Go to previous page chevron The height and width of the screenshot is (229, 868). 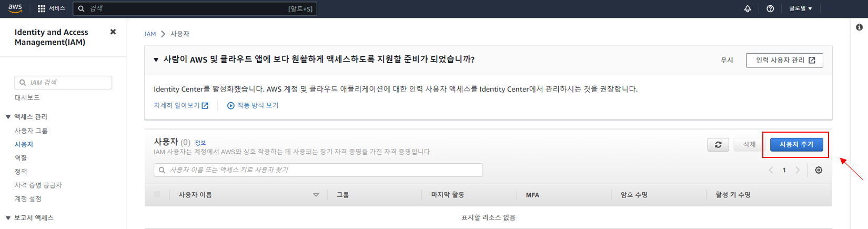tap(771, 170)
